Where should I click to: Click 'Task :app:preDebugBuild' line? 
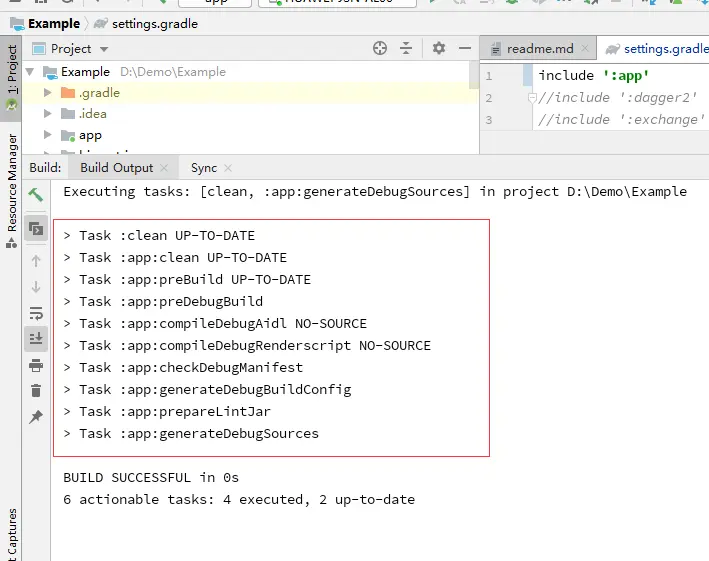pyautogui.click(x=163, y=302)
